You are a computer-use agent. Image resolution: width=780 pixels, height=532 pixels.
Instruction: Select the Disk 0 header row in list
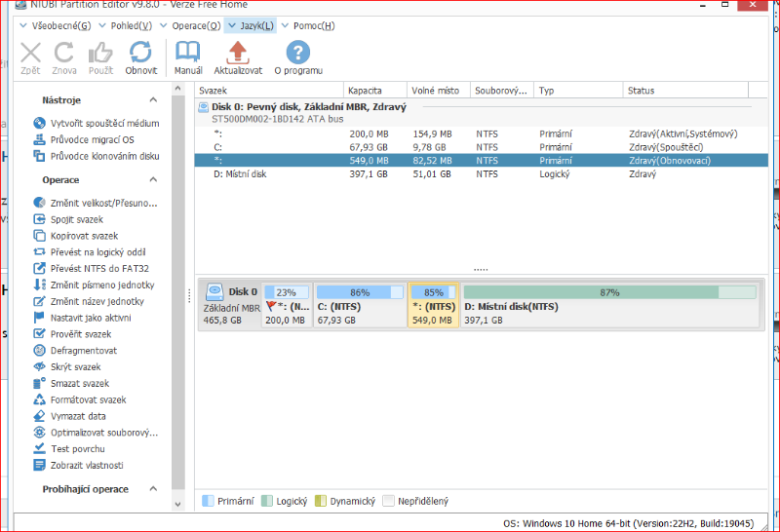tap(481, 112)
